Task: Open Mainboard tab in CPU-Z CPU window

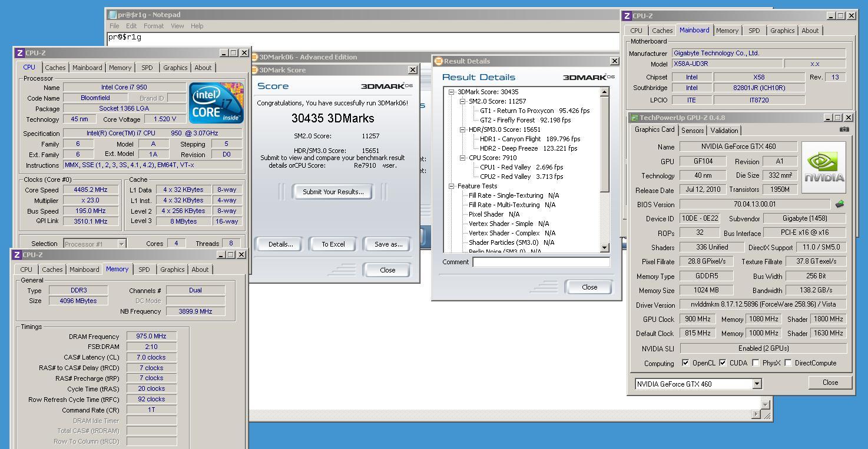Action: click(87, 68)
